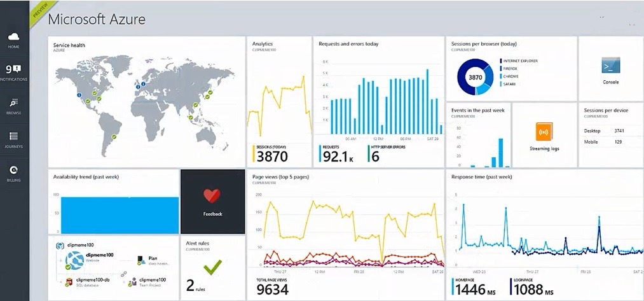This screenshot has height=301, width=644.
Task: Click the chain link icon in resource map
Action: [123, 274]
